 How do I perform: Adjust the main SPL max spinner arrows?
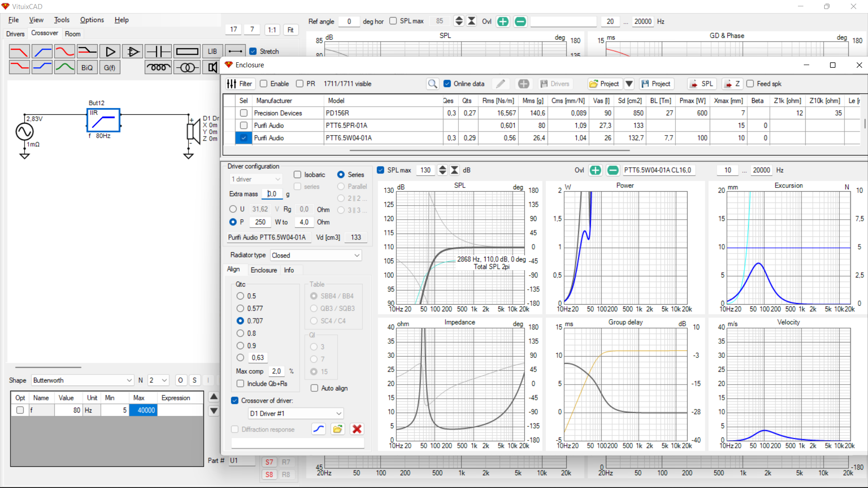tap(459, 21)
